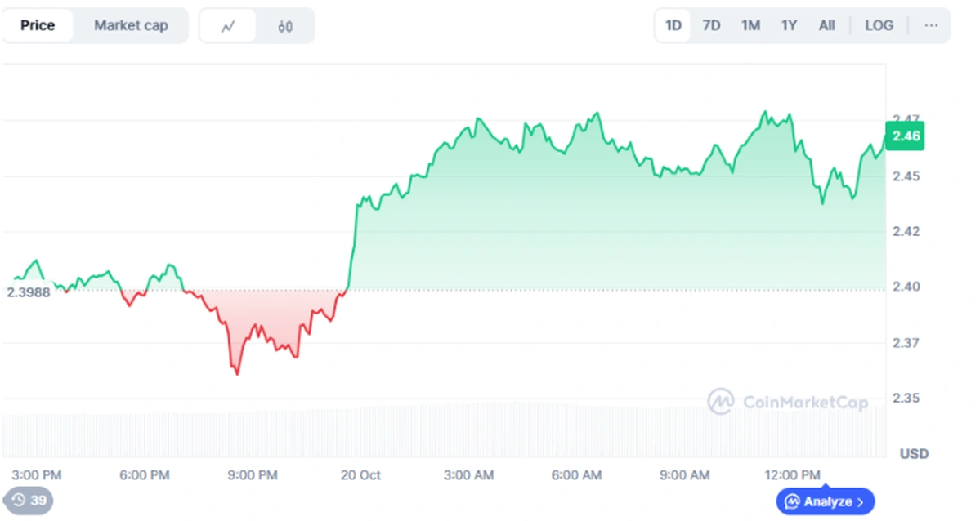
Task: Click the USD currency label
Action: click(914, 453)
